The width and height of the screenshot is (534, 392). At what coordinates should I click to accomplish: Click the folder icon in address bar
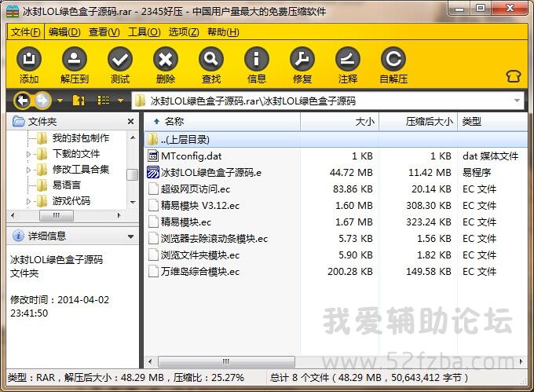tap(140, 101)
